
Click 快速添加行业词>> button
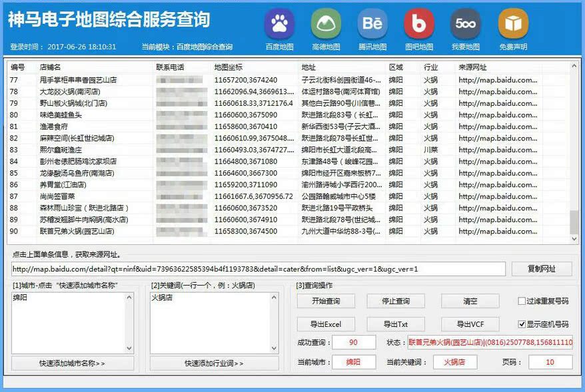[x=214, y=363]
